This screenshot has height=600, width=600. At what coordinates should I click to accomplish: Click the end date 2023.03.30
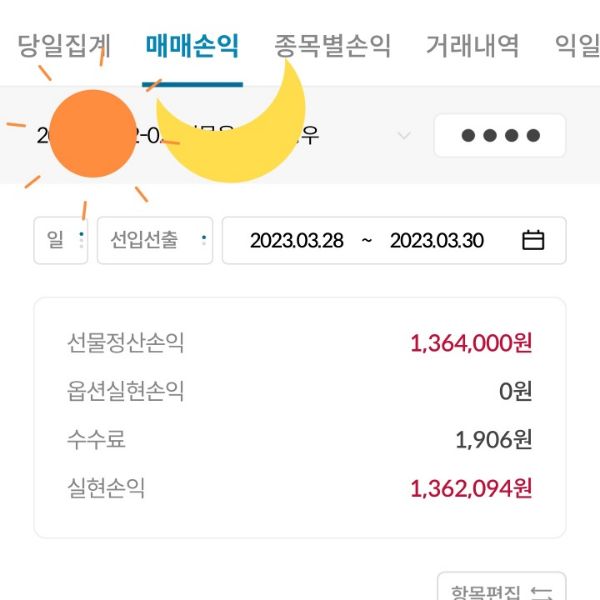436,240
